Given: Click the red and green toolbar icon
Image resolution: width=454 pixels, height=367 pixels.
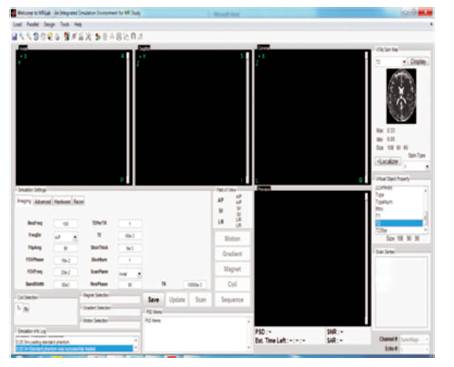Looking at the screenshot, I should pyautogui.click(x=67, y=37).
